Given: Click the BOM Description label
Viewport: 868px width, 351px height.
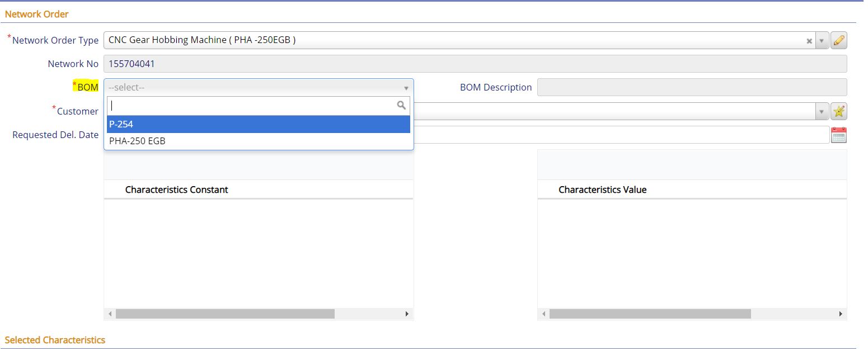Looking at the screenshot, I should pos(496,87).
